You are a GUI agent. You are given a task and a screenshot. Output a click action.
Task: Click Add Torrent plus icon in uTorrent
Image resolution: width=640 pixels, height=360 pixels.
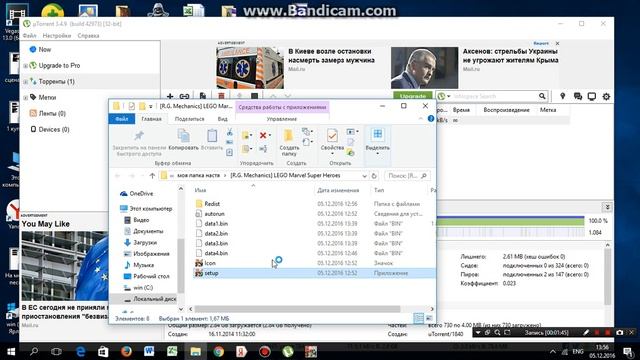tap(170, 96)
